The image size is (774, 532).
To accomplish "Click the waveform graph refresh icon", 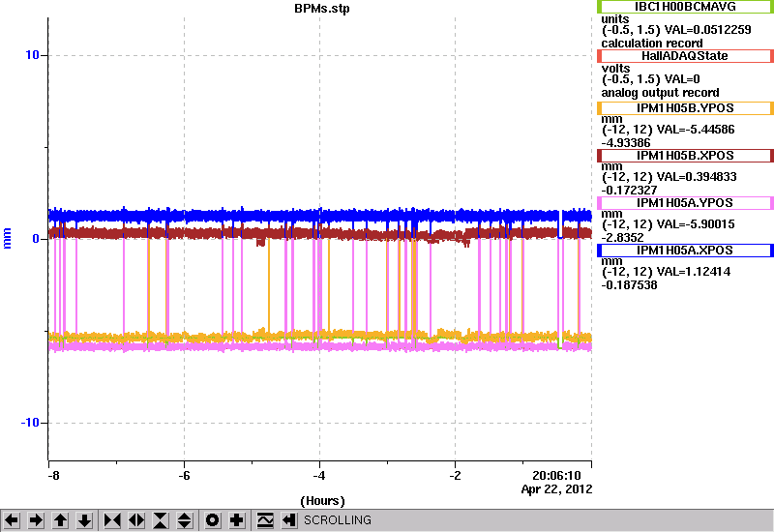I will click(265, 520).
